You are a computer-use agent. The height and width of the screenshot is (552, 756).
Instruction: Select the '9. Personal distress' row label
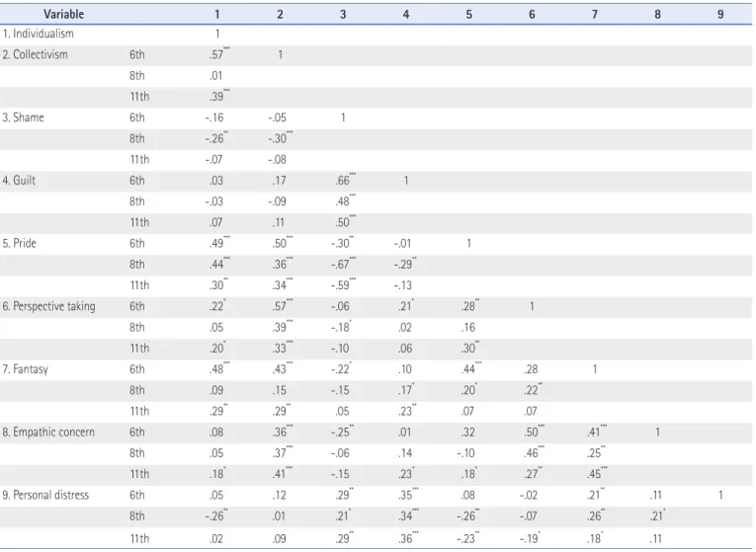45,495
